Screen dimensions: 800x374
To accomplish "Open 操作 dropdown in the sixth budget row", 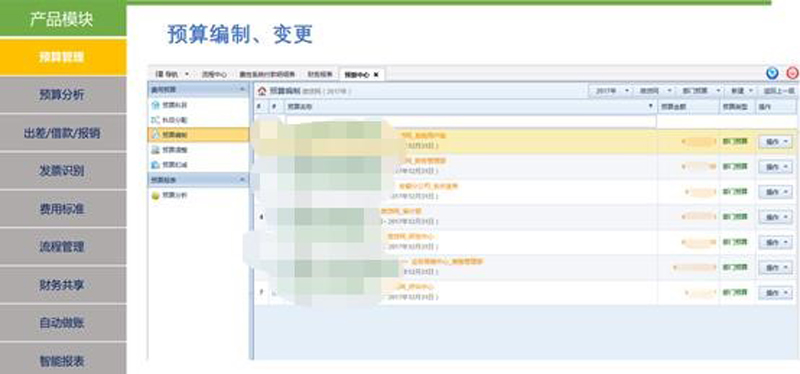I will pos(775,268).
